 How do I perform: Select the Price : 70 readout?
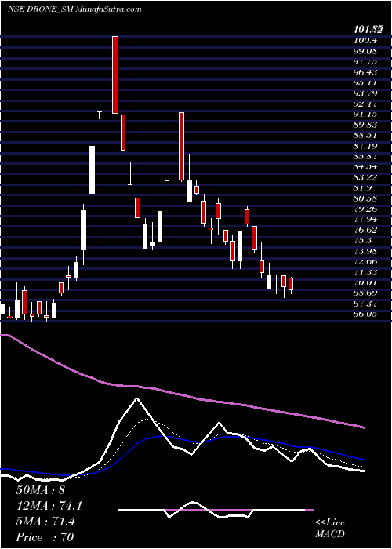(x=45, y=537)
